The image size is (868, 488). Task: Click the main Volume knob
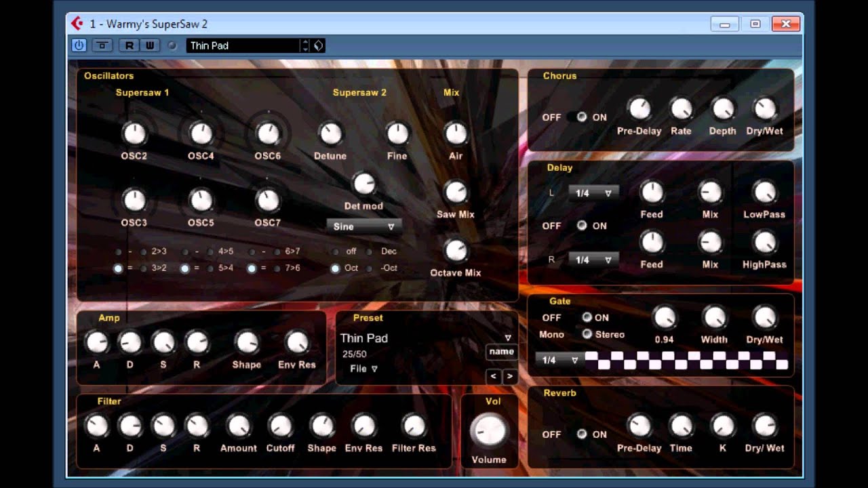tap(489, 430)
